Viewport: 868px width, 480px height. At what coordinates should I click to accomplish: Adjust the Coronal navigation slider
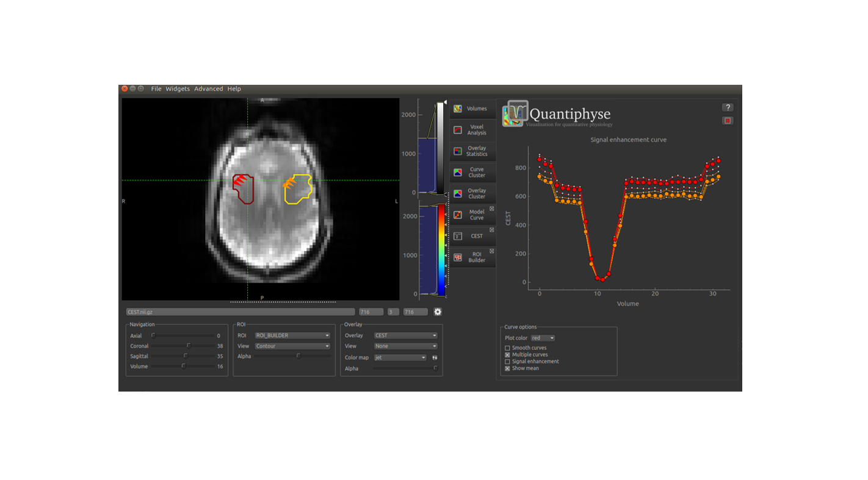point(189,346)
